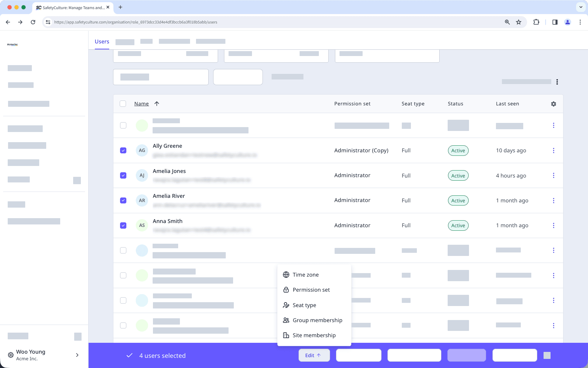Image resolution: width=588 pixels, height=368 pixels.
Task: Open Anna Smith's user profile
Action: (x=167, y=221)
